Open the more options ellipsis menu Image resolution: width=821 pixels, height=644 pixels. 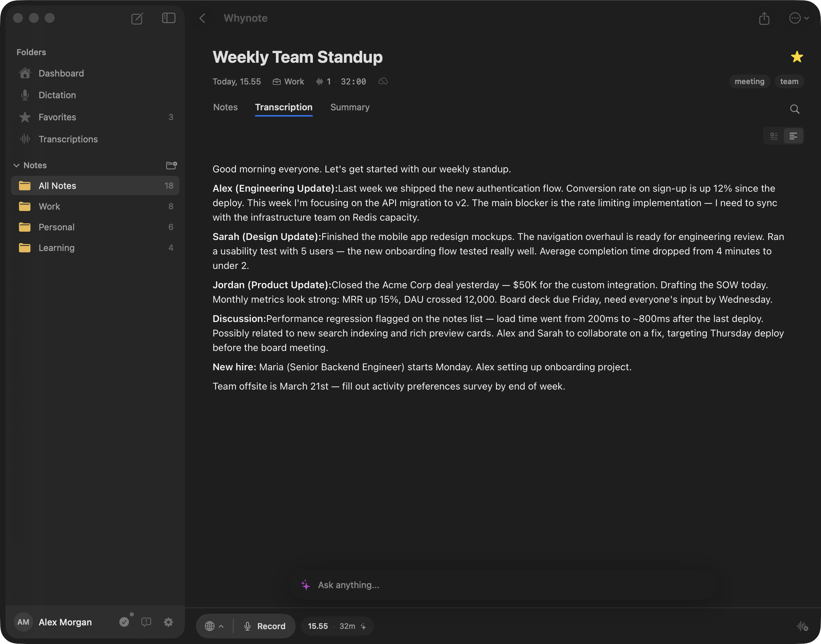(x=799, y=18)
